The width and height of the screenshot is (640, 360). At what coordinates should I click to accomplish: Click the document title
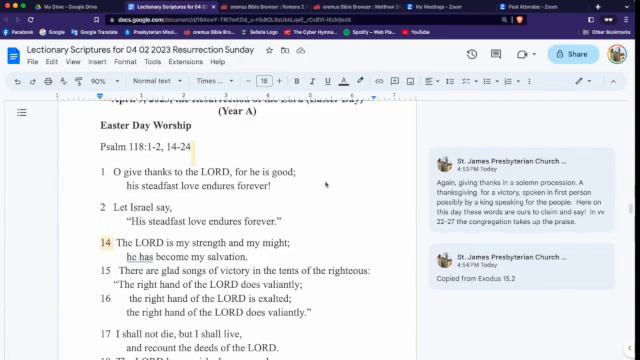(x=140, y=50)
